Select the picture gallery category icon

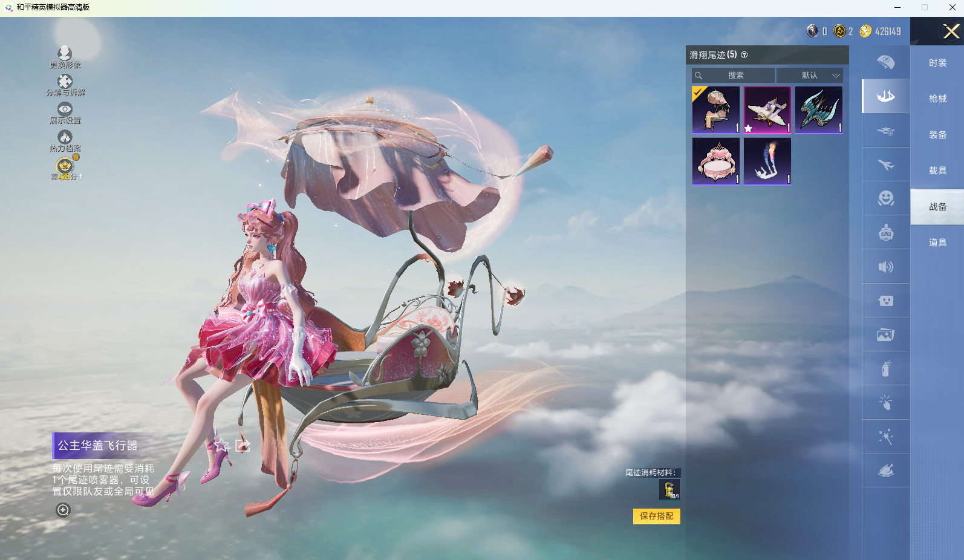(x=886, y=334)
